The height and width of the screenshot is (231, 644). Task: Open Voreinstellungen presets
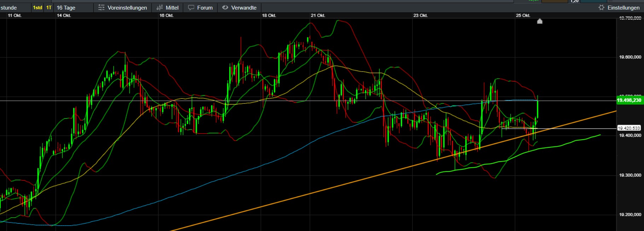(x=122, y=7)
